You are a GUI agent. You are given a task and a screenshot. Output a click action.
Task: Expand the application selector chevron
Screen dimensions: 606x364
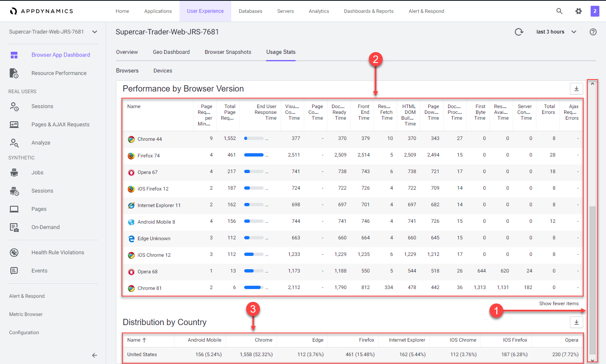click(95, 32)
